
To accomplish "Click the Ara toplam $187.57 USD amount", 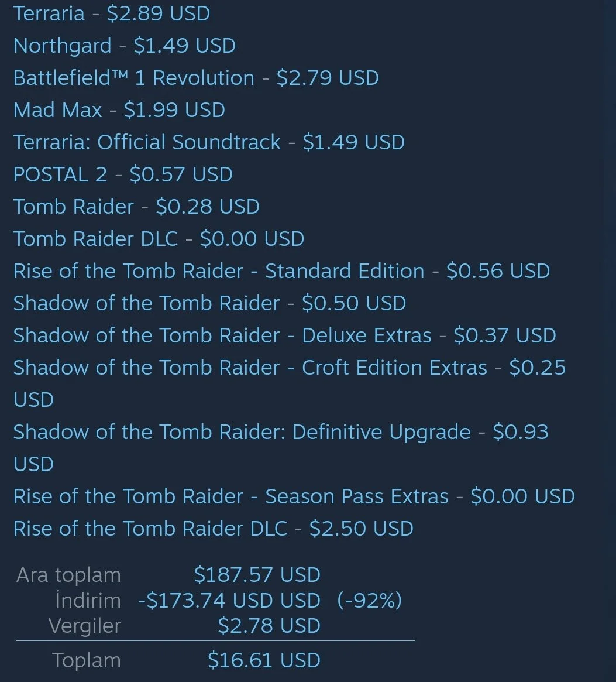I will click(257, 574).
